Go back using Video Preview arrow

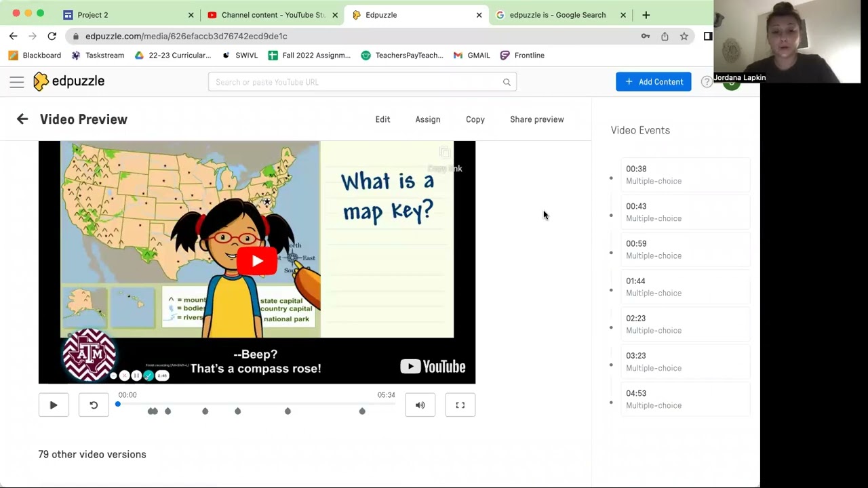point(22,119)
